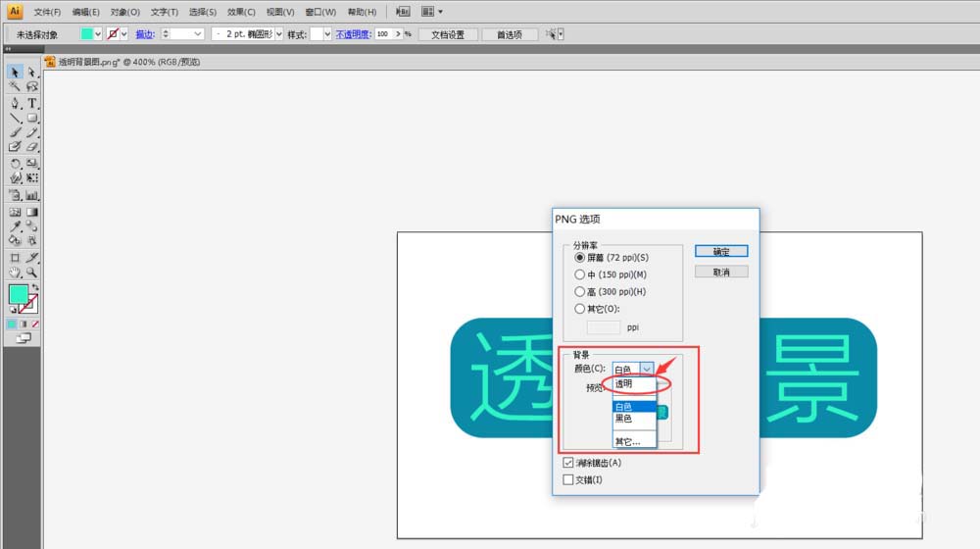Set fill to None mode button
The image size is (980, 549).
click(x=35, y=324)
